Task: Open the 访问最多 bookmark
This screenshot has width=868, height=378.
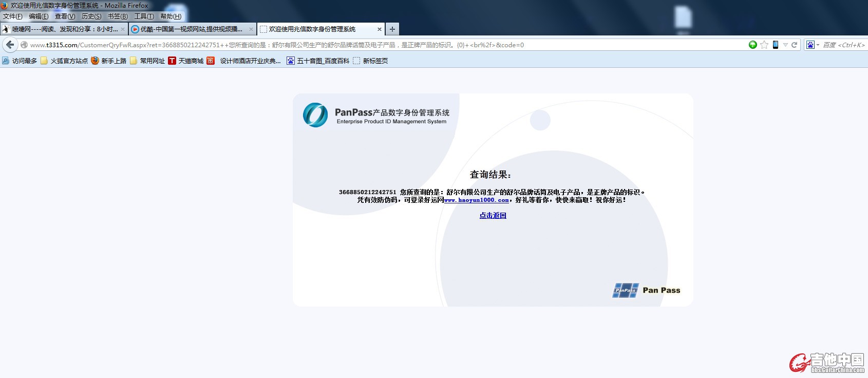Action: pyautogui.click(x=20, y=61)
